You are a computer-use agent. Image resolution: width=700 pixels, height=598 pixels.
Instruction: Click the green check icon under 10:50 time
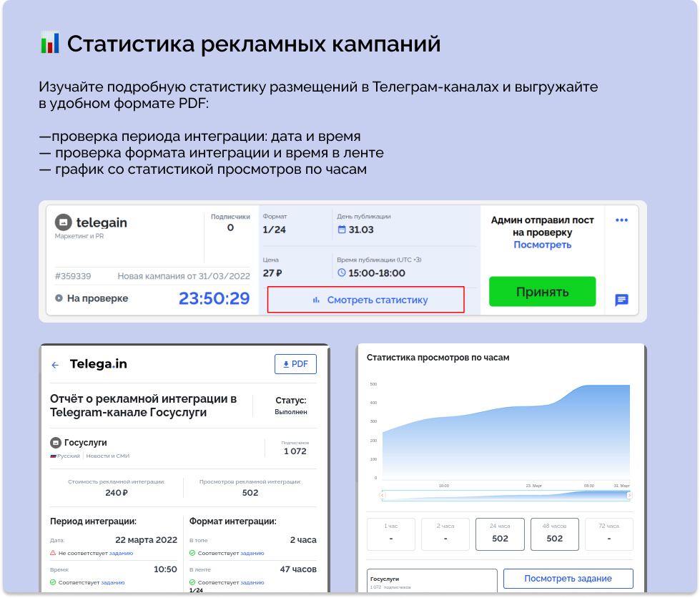coord(53,582)
